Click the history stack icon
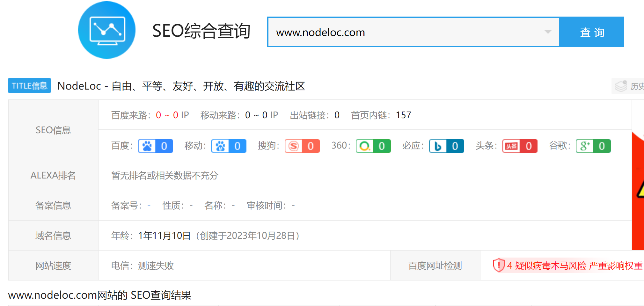Screen dimensions: 644x306 [621, 86]
